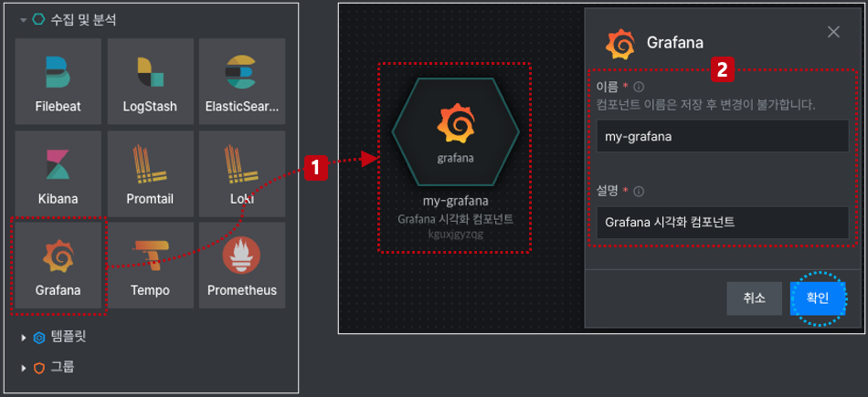Screen dimensions: 868x397
Task: Click the info icon next to 설명
Action: tap(639, 192)
